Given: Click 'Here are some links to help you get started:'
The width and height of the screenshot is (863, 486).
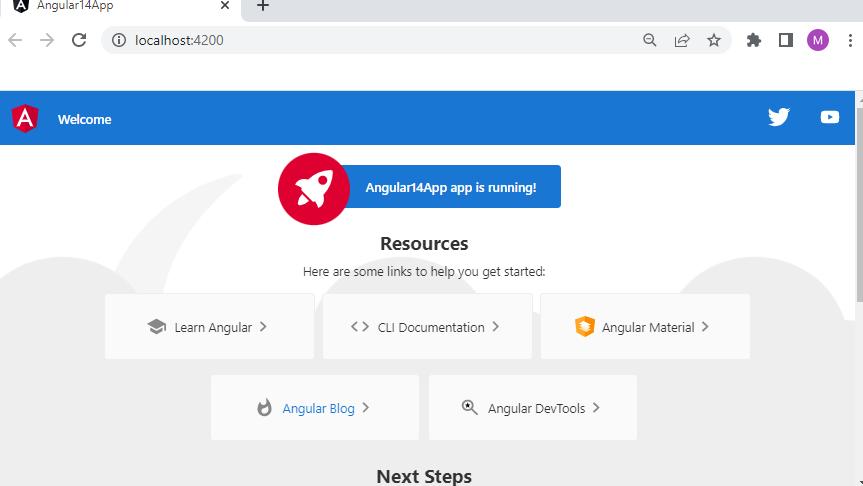Looking at the screenshot, I should coord(424,271).
